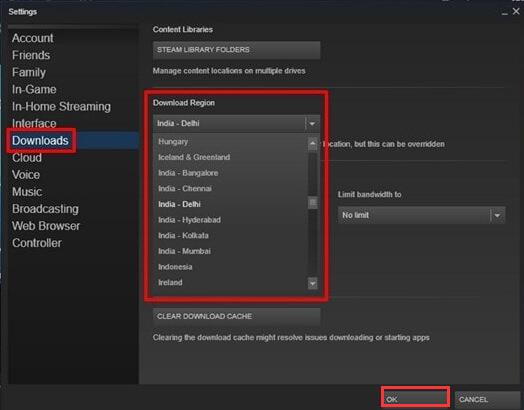Viewport: 524px width, 410px height.
Task: Select India - Chennai region
Action: tap(230, 188)
